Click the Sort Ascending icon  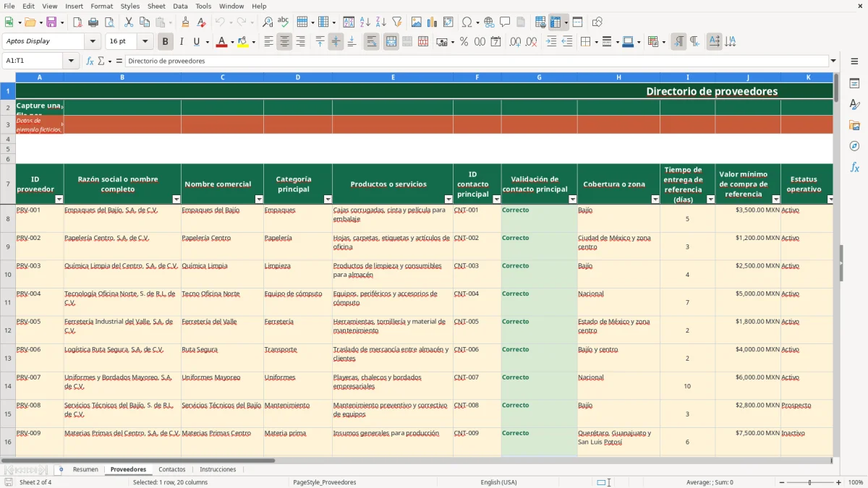coord(365,22)
